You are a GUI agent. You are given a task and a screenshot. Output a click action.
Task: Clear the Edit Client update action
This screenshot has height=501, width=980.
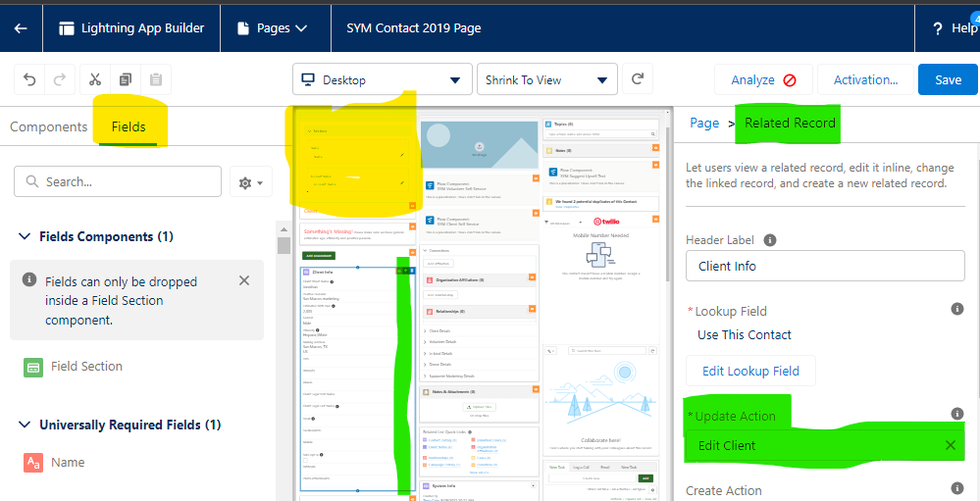click(950, 445)
